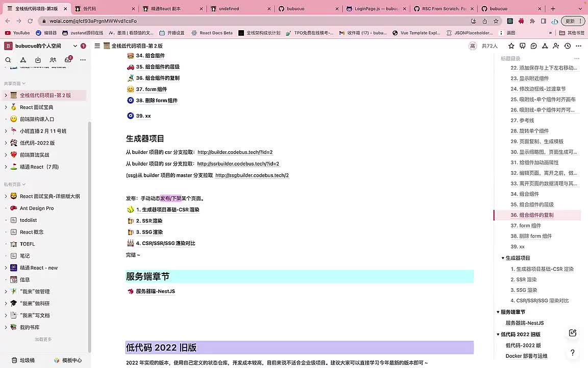Open 其他书签 bookmarks folder
This screenshot has height=368, width=588.
[572, 33]
